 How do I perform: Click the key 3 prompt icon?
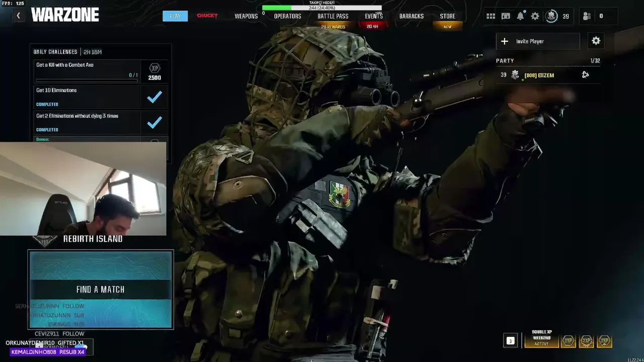coord(510,341)
